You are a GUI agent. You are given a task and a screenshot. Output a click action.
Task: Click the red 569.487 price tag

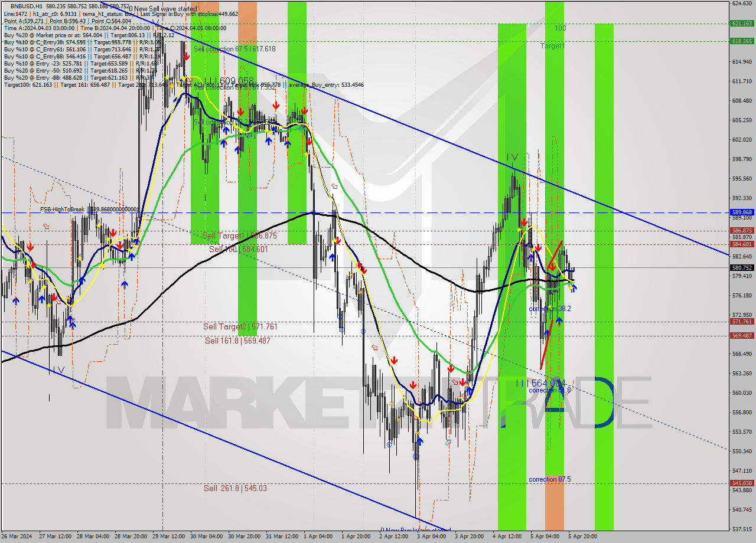(x=742, y=336)
